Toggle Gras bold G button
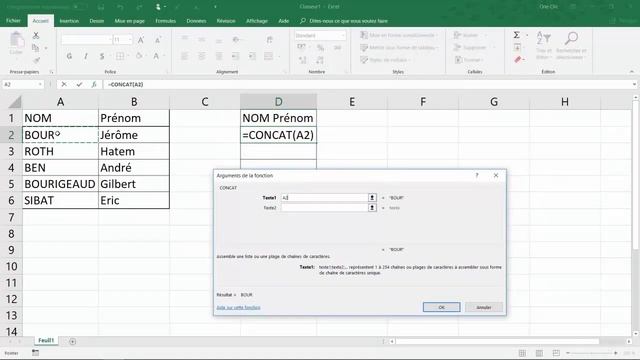Image resolution: width=640 pixels, height=360 pixels. pyautogui.click(x=69, y=56)
